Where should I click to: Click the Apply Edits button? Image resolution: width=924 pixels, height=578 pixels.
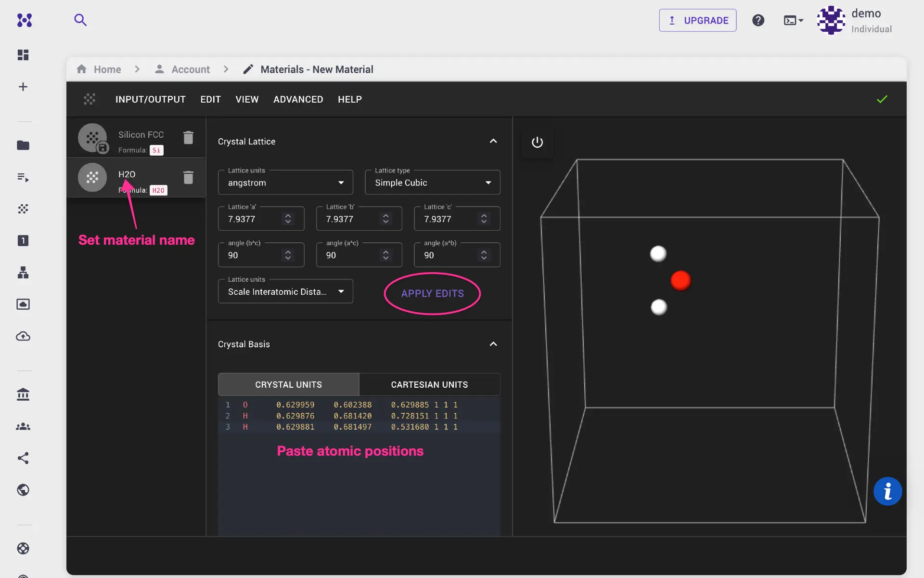tap(432, 293)
